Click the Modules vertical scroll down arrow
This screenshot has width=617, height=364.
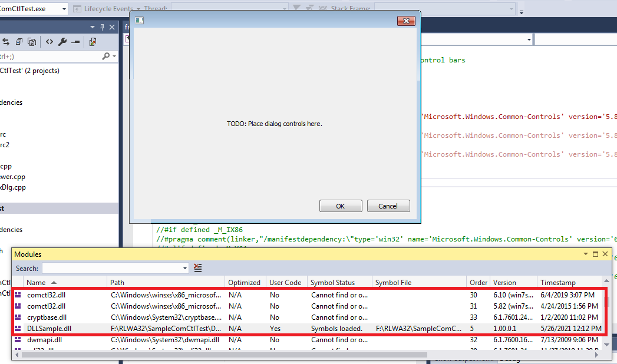point(606,345)
